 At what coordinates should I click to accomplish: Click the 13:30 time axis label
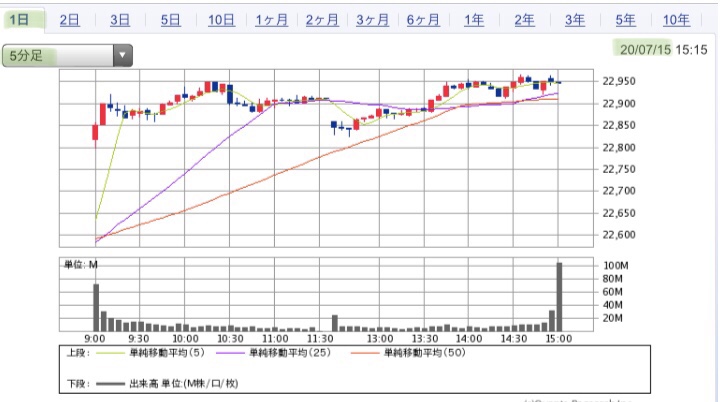[425, 339]
